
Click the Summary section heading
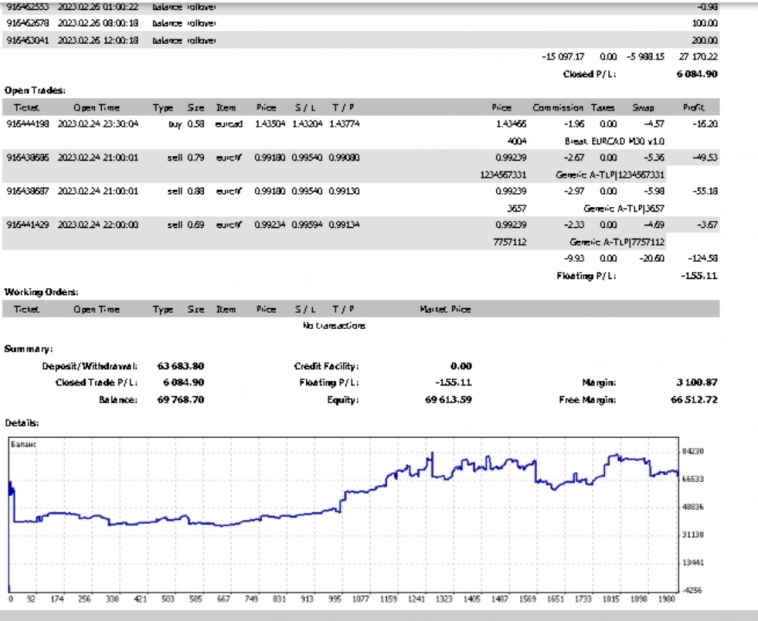[27, 349]
